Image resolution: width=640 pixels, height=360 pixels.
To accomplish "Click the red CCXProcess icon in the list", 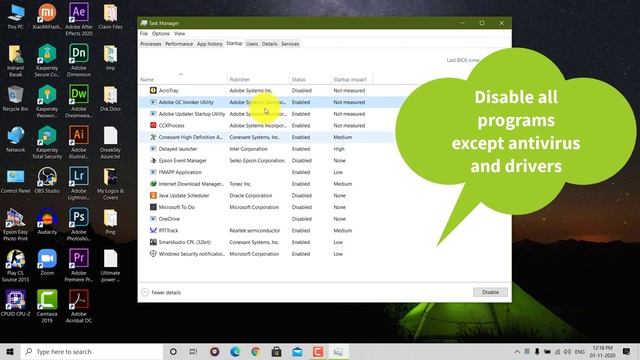I will click(153, 125).
